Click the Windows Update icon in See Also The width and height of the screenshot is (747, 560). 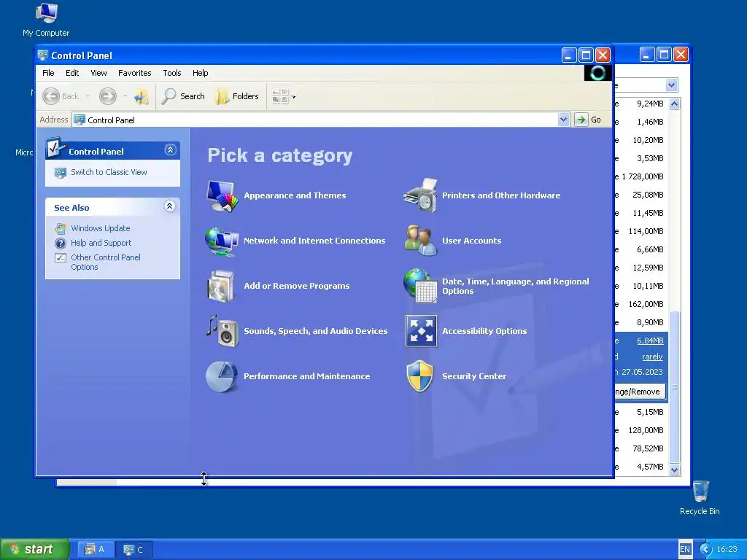pos(61,228)
